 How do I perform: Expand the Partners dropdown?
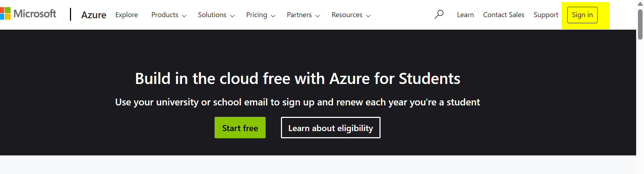point(303,15)
